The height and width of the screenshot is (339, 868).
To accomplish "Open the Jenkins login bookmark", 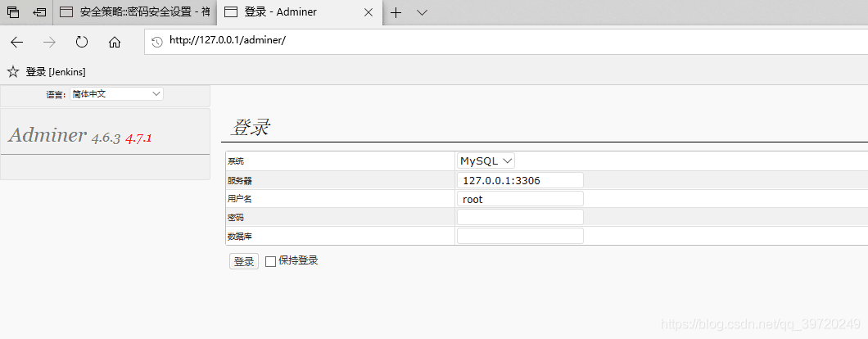I will [56, 72].
